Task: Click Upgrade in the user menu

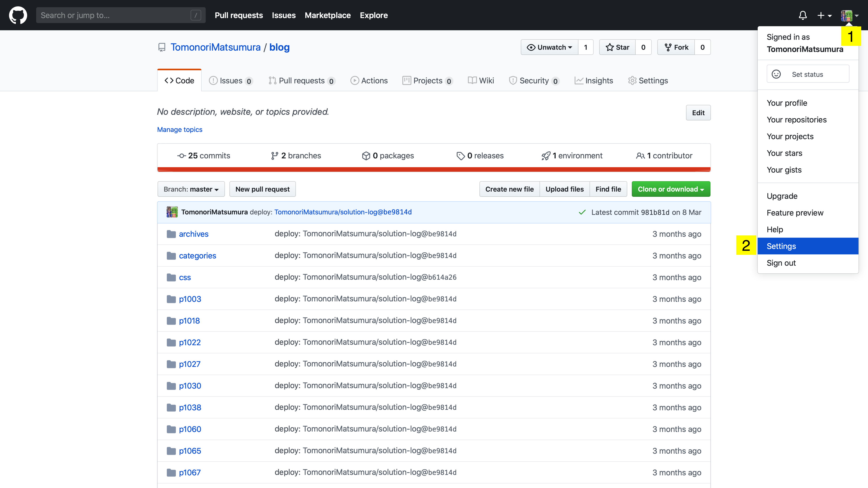Action: tap(808, 196)
